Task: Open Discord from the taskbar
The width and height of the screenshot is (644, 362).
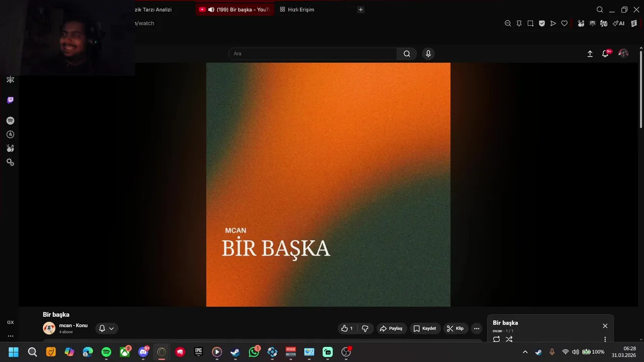Action: (143, 352)
